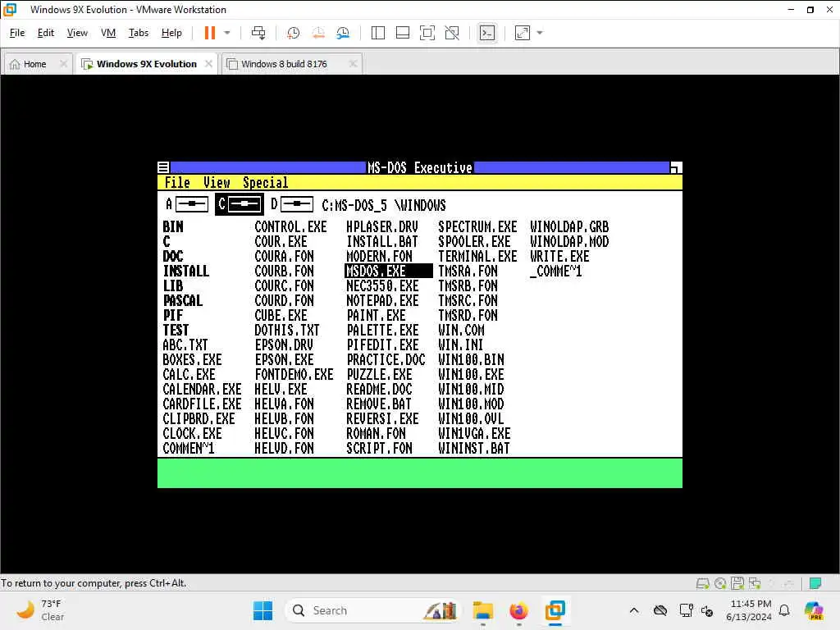Select drive D icon

coord(291,204)
